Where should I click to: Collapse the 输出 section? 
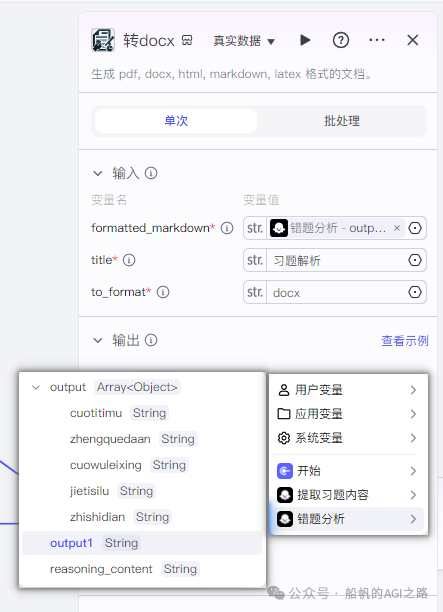pyautogui.click(x=98, y=341)
